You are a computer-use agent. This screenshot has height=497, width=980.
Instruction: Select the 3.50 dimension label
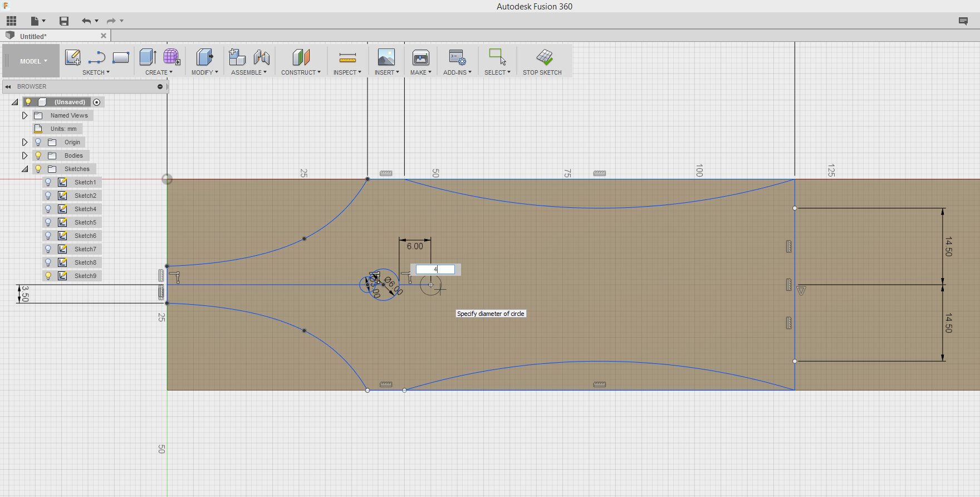pos(25,294)
